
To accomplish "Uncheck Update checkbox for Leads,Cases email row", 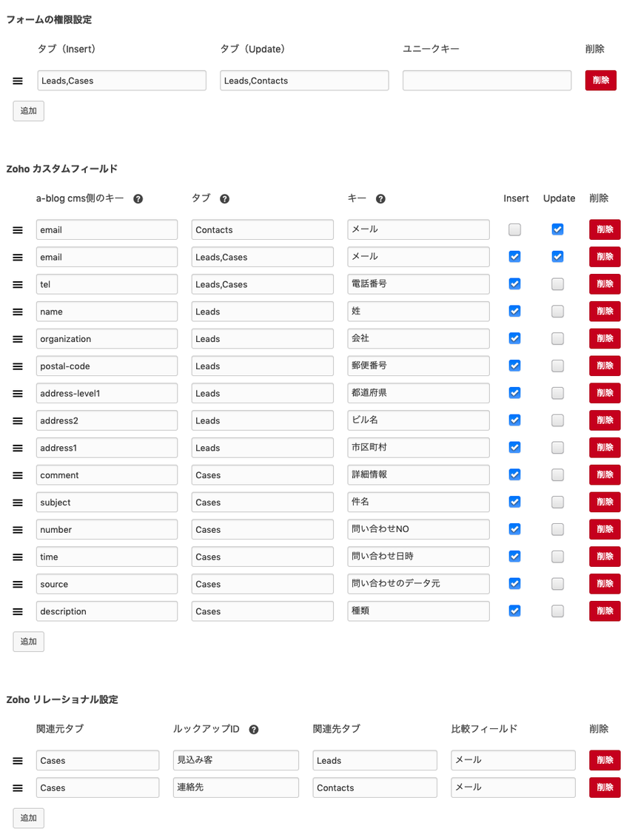I will coord(557,257).
